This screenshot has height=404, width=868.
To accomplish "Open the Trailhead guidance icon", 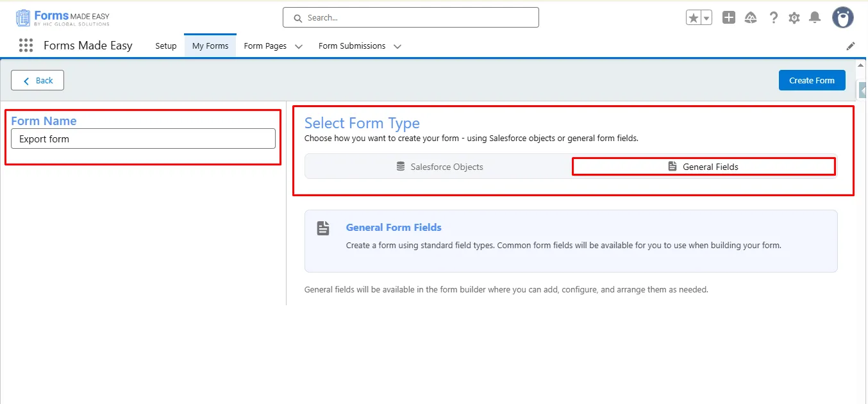I will coord(751,18).
